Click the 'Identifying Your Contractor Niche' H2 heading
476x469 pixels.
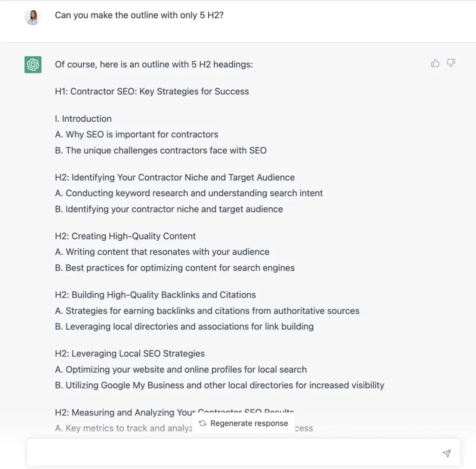(174, 178)
